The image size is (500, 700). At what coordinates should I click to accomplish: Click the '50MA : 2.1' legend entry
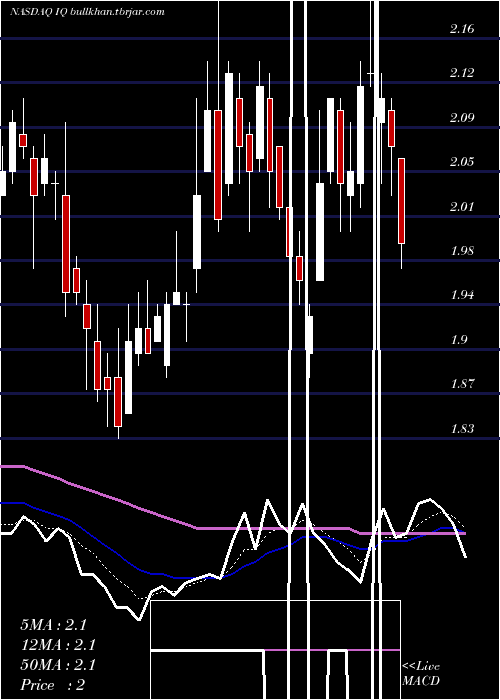58,665
